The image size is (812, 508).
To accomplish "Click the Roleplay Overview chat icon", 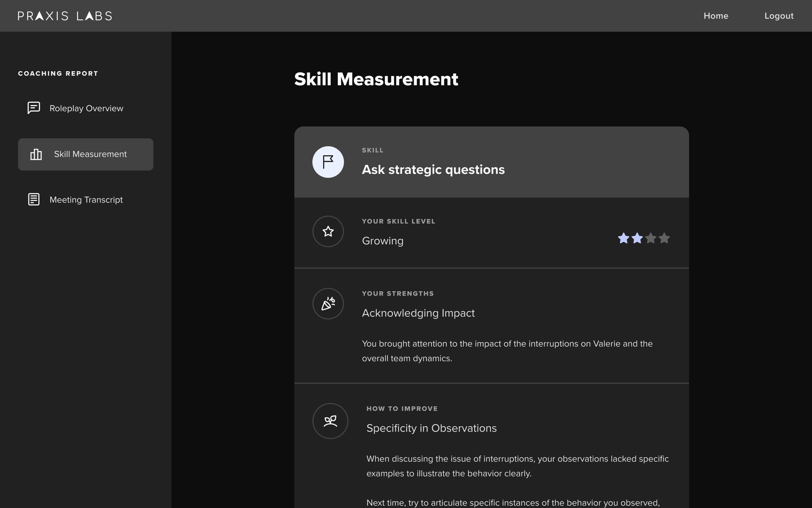I will point(33,108).
